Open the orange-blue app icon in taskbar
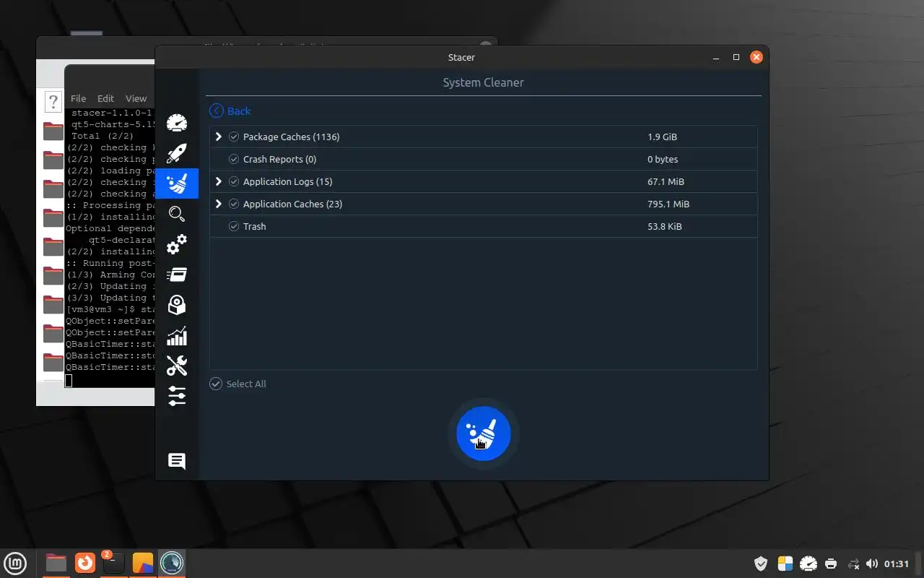Screen dimensions: 924x578 (143, 562)
